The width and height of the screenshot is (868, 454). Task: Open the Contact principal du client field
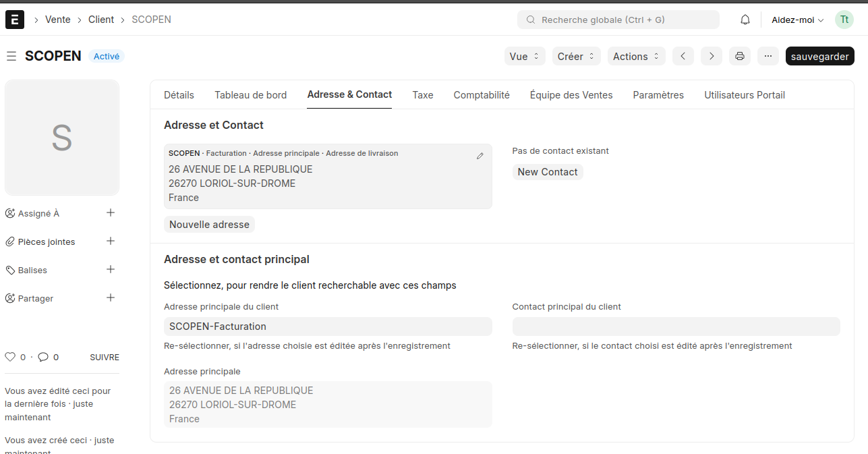[676, 327]
